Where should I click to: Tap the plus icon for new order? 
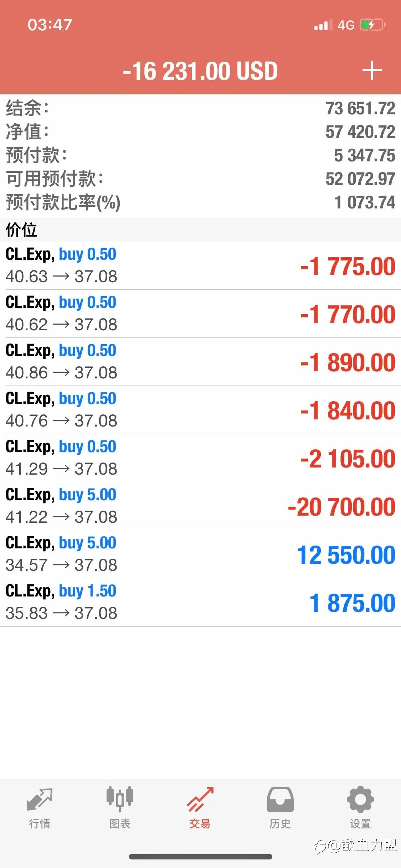372,71
